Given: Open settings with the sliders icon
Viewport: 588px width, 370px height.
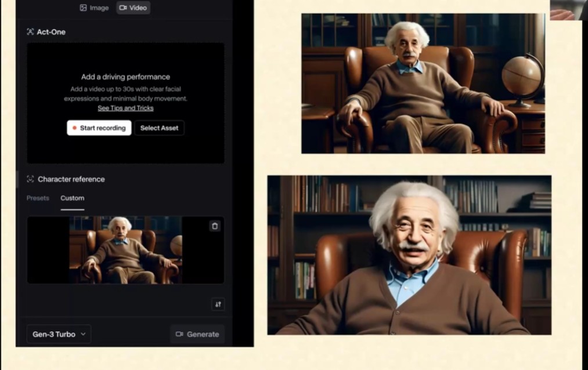Looking at the screenshot, I should tap(218, 304).
